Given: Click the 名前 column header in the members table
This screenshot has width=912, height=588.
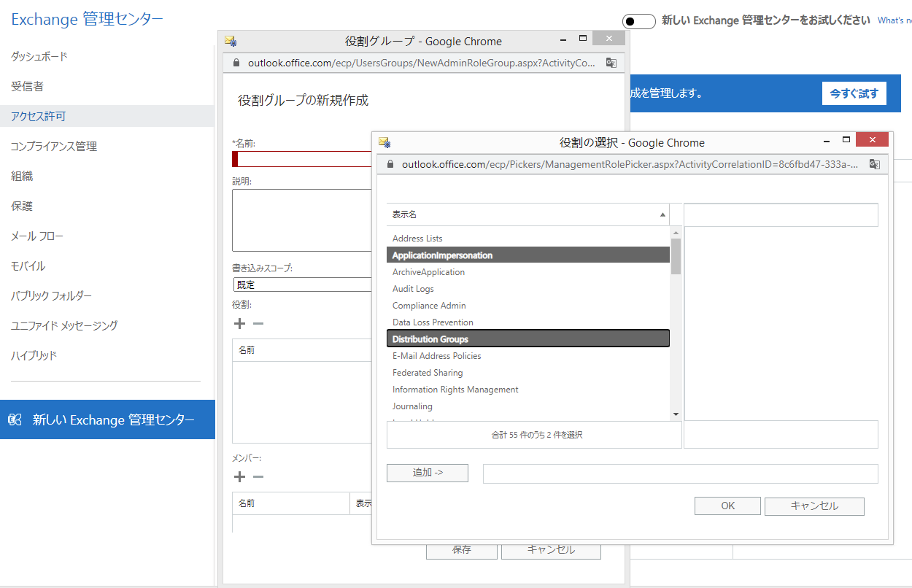Looking at the screenshot, I should click(x=291, y=503).
